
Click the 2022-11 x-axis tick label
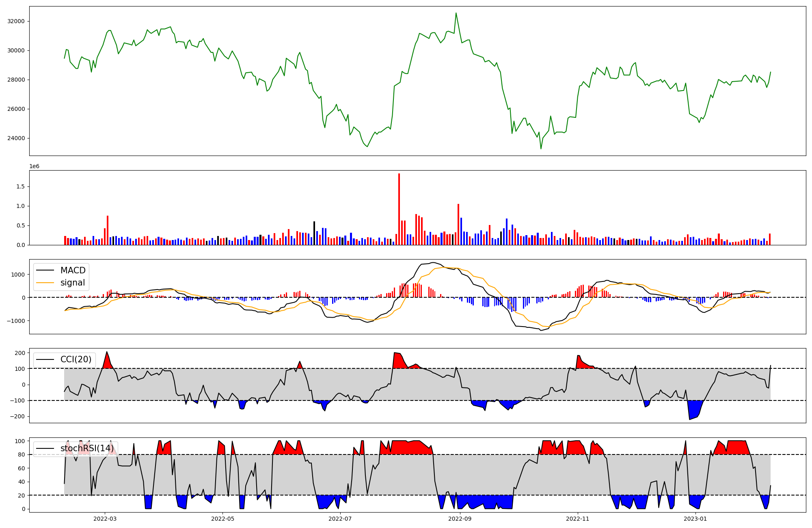coord(577,519)
